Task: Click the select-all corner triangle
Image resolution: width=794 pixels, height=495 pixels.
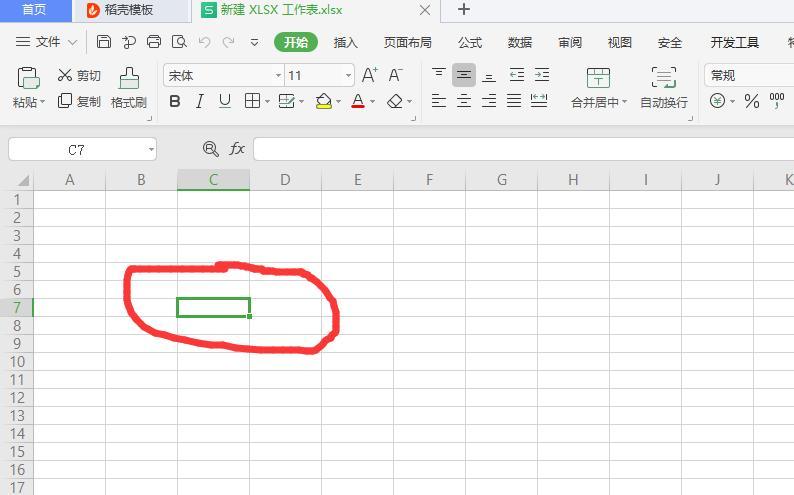Action: click(x=23, y=181)
